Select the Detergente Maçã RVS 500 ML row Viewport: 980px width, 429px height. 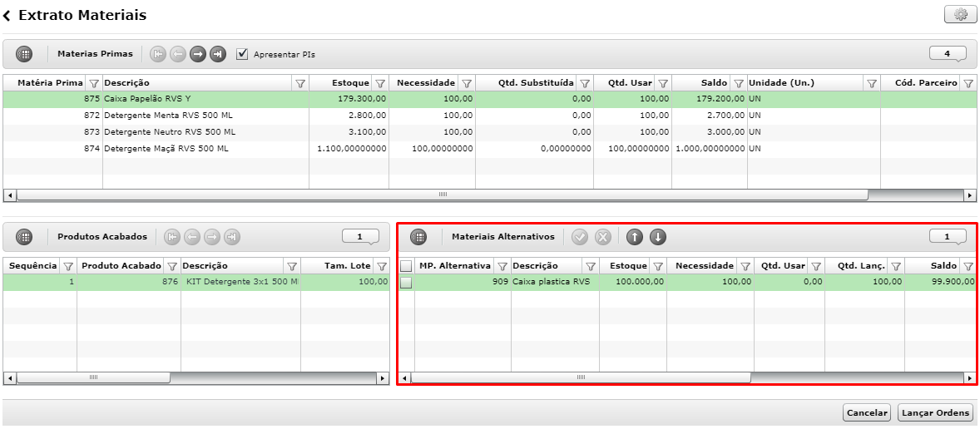489,149
